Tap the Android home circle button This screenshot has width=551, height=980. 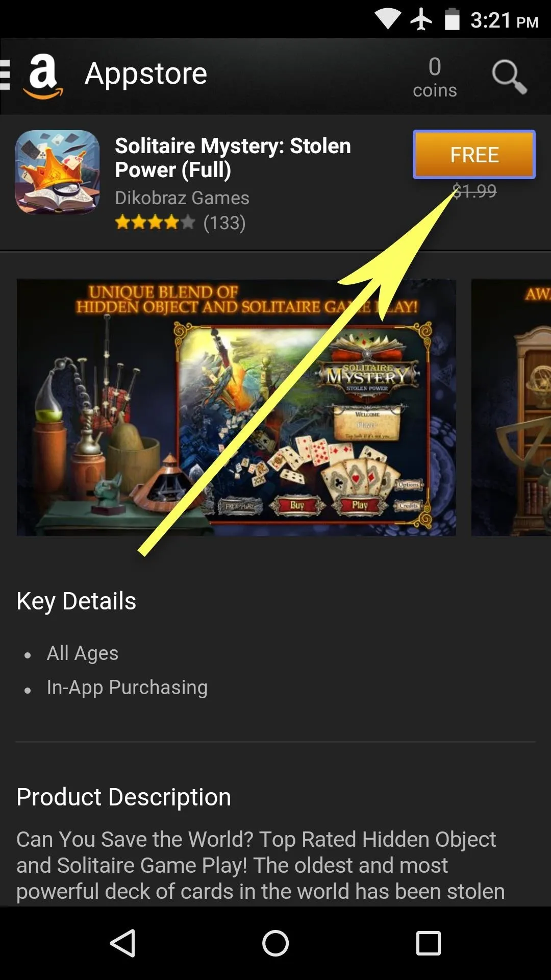click(275, 943)
